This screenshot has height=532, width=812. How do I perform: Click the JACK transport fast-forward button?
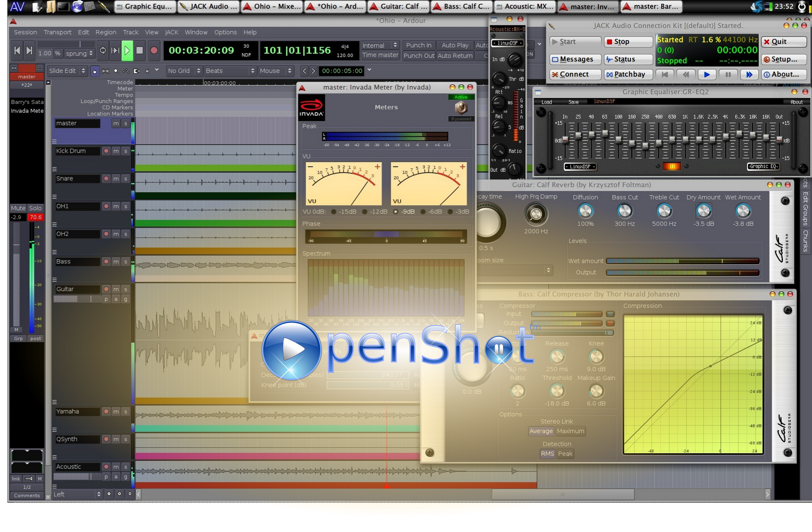pos(749,75)
